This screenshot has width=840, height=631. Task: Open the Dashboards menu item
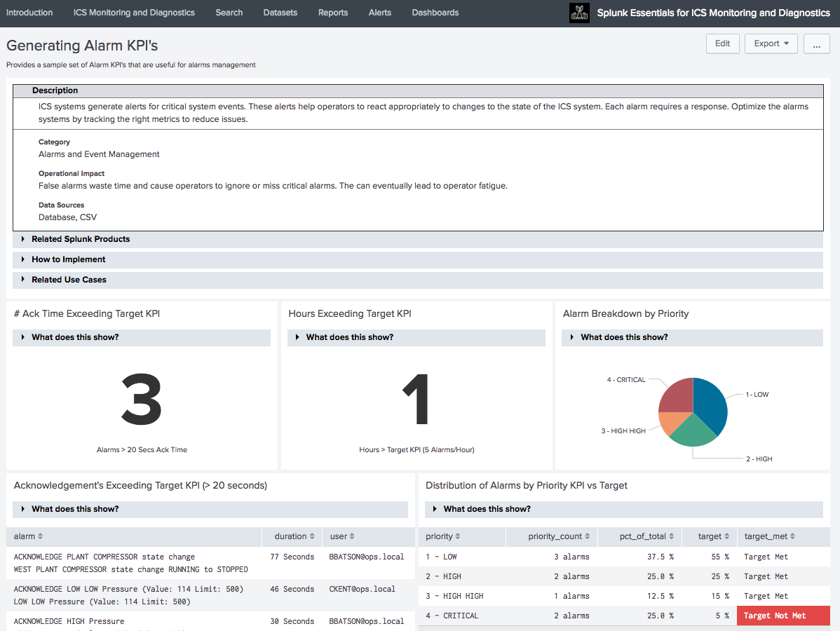pos(435,13)
